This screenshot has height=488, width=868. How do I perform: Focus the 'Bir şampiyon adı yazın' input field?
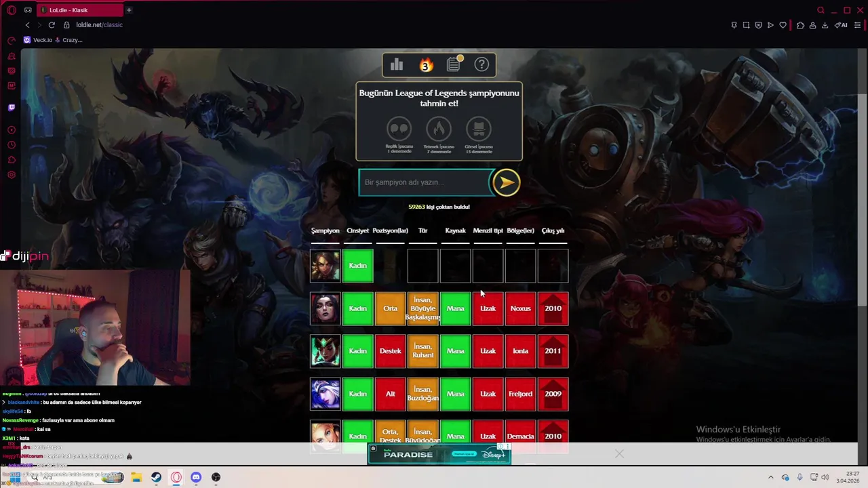[x=425, y=182]
